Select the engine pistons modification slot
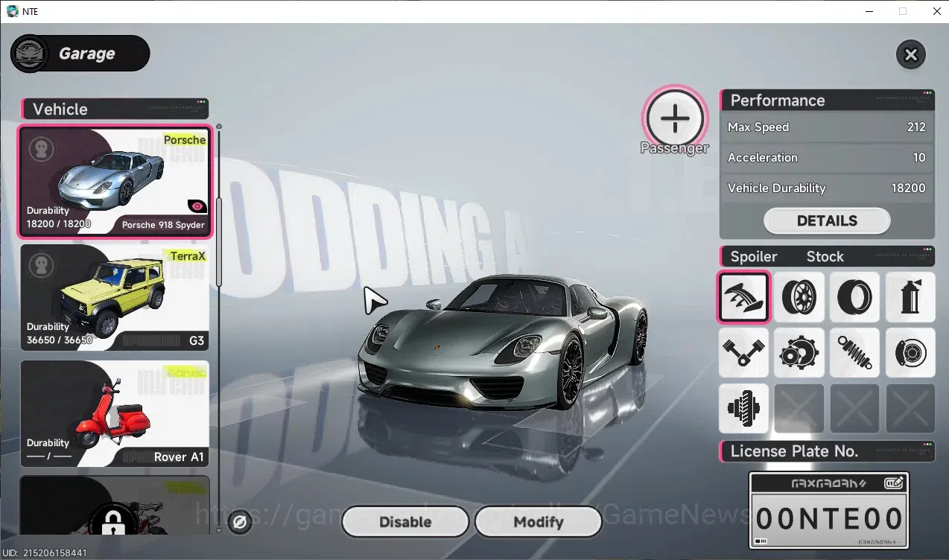949x560 pixels. coord(743,352)
